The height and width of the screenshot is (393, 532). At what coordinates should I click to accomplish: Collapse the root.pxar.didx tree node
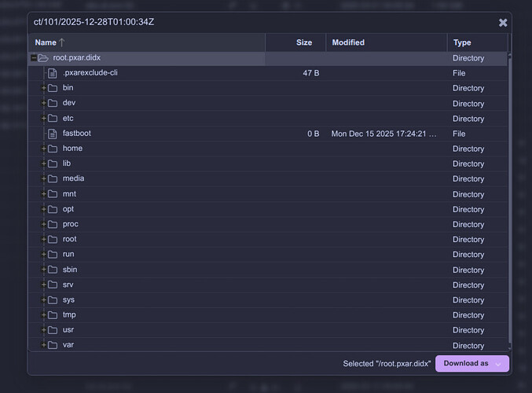34,58
